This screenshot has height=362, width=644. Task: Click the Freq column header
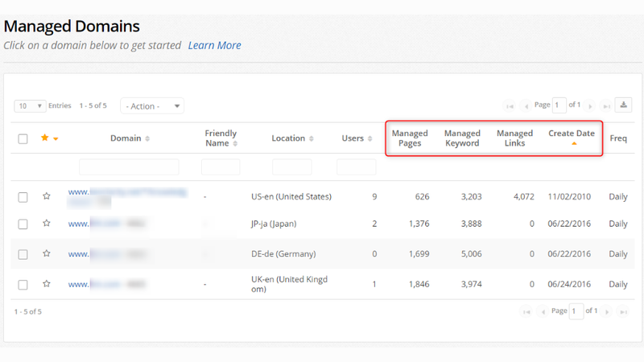pyautogui.click(x=618, y=138)
